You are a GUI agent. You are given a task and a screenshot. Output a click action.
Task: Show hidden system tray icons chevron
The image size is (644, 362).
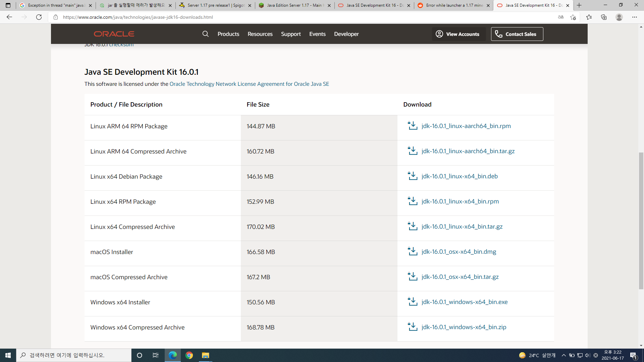(x=563, y=355)
